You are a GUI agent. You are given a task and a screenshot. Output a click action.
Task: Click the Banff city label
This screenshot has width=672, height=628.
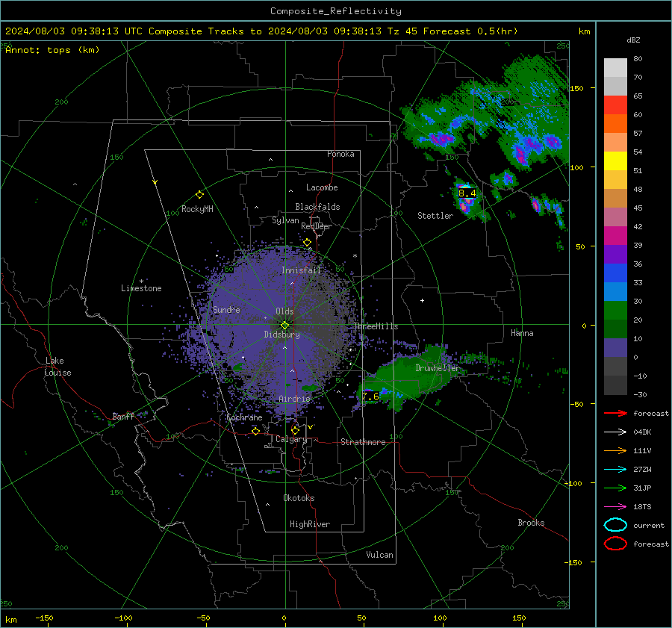(123, 416)
